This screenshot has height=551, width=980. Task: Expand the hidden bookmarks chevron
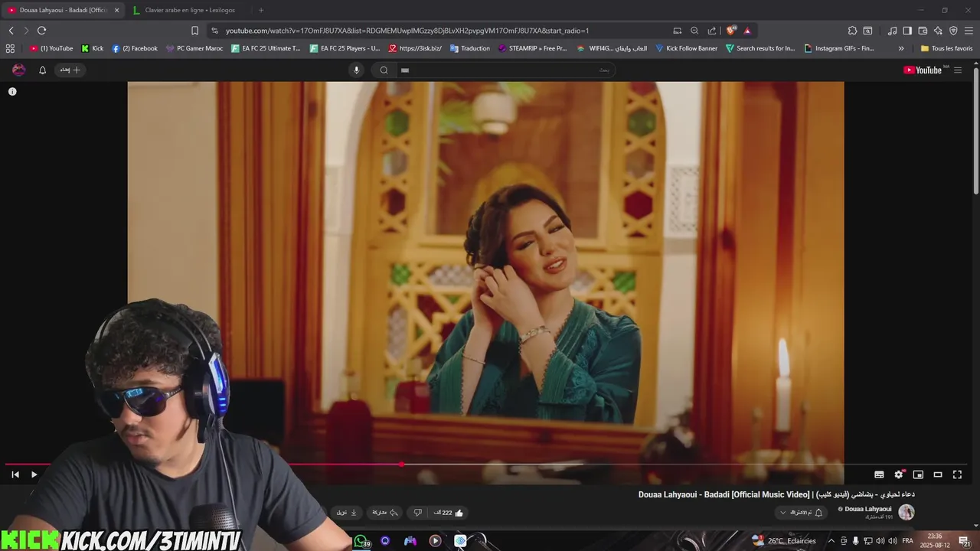[901, 48]
